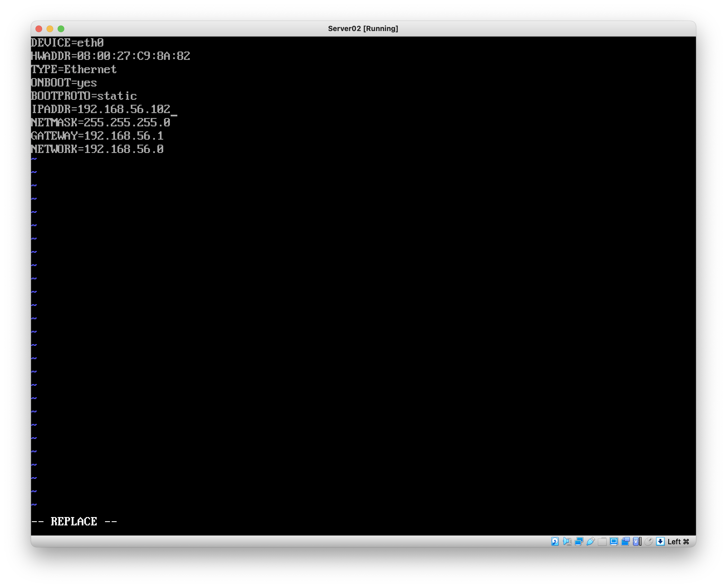Open the audio settings status icon
This screenshot has height=588, width=727.
click(x=567, y=541)
